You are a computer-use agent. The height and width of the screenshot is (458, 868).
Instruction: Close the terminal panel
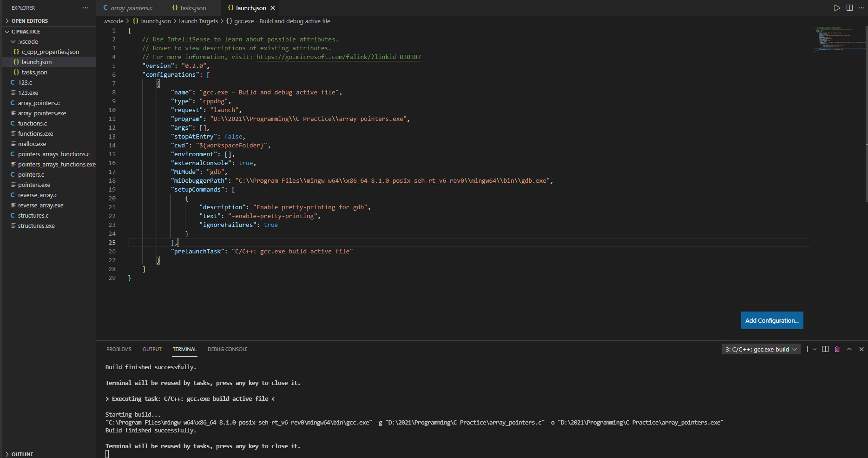click(861, 349)
